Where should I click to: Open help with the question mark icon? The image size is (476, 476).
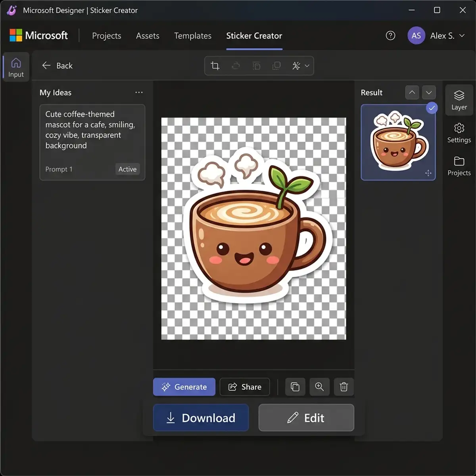click(390, 36)
